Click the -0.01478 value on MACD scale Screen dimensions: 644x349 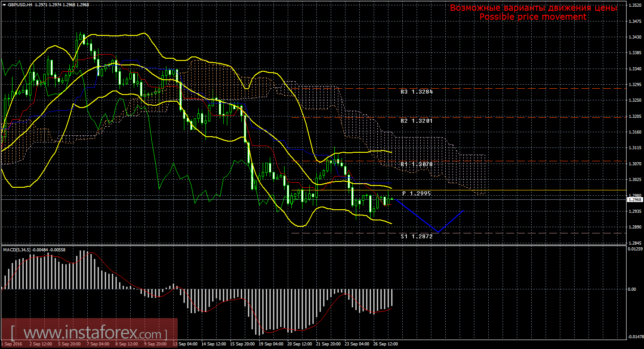(635, 336)
